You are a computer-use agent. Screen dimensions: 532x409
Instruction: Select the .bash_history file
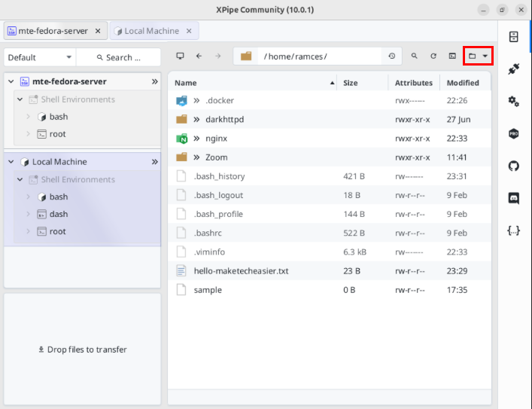(x=329, y=176)
